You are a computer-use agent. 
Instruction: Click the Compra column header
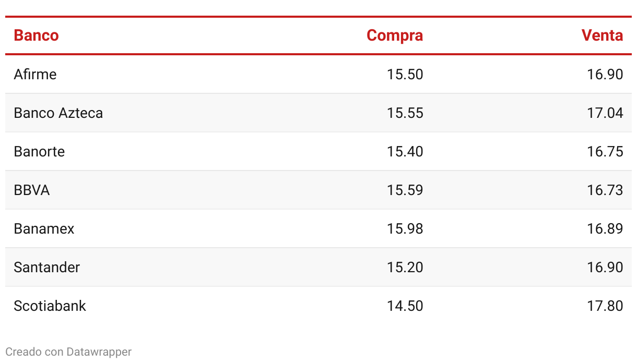[x=395, y=35]
